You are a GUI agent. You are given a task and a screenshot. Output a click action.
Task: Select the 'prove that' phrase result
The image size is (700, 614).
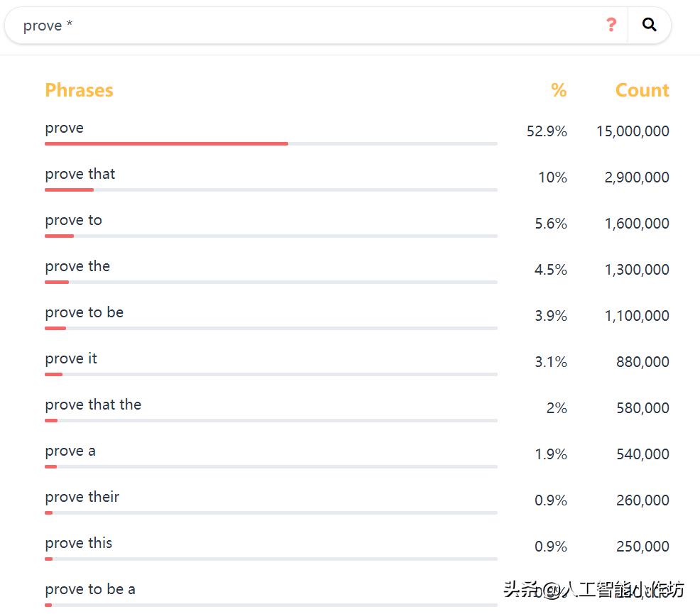tap(80, 174)
